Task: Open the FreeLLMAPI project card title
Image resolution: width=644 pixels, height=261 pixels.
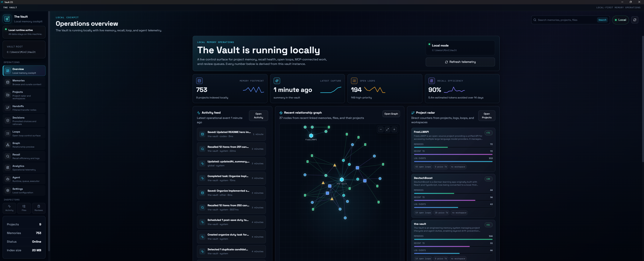Action: 421,132
